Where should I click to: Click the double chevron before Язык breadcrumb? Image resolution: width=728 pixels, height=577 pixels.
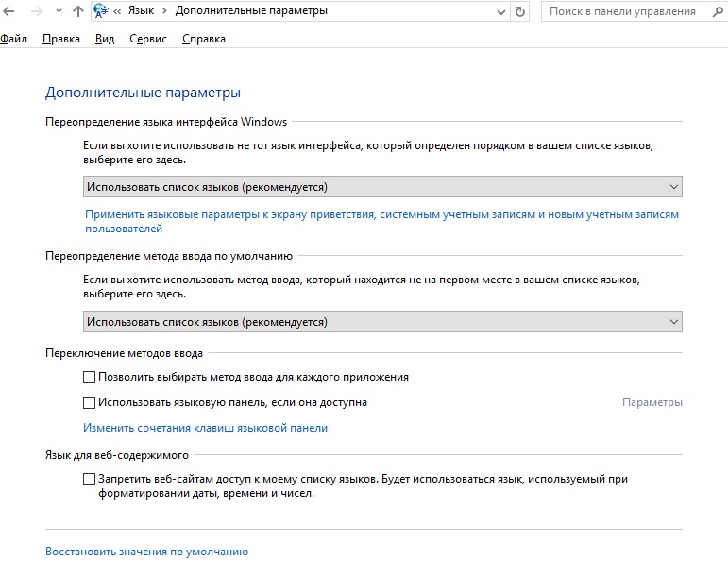pyautogui.click(x=119, y=12)
